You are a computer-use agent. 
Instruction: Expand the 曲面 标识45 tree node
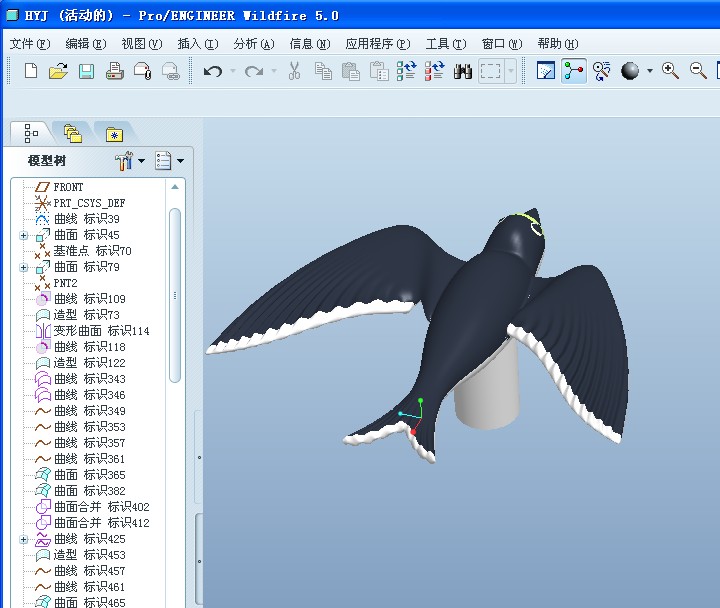[23, 235]
